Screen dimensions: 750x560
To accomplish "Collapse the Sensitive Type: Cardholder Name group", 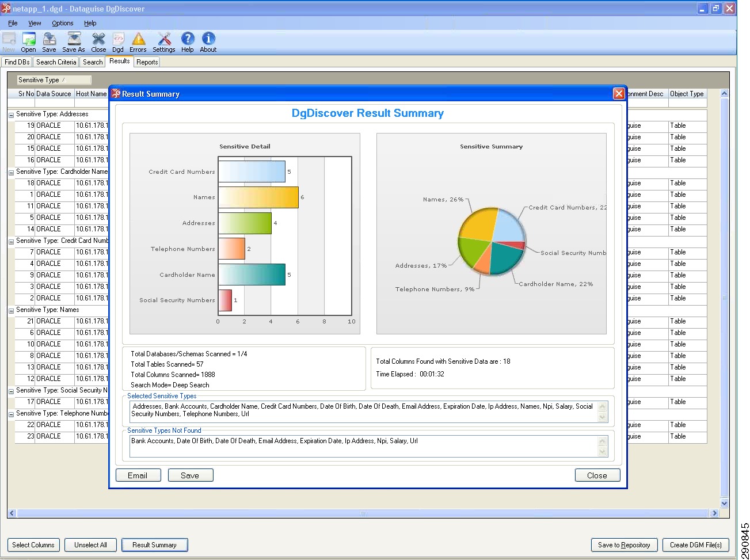I will coord(11,172).
